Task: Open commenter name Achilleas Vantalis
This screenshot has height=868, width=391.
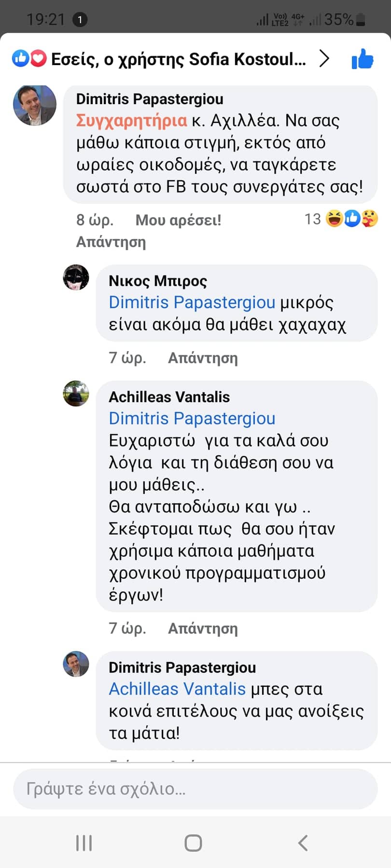Action: [169, 397]
